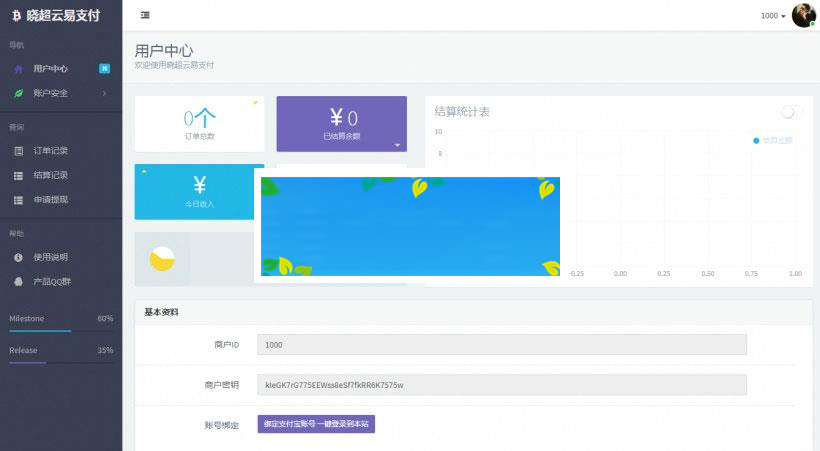Click the 申请提现 grid icon
Image resolution: width=820 pixels, height=451 pixels.
point(18,200)
